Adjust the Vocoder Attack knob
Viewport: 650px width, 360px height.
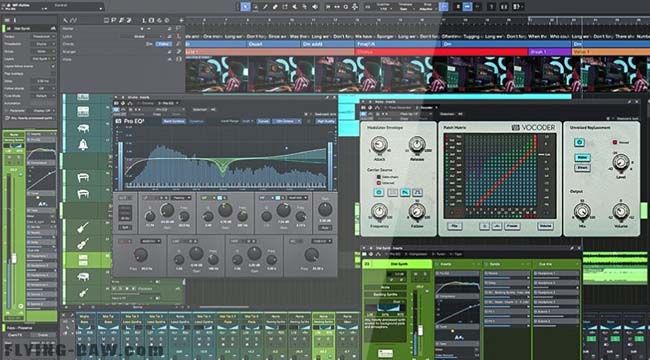[378, 144]
